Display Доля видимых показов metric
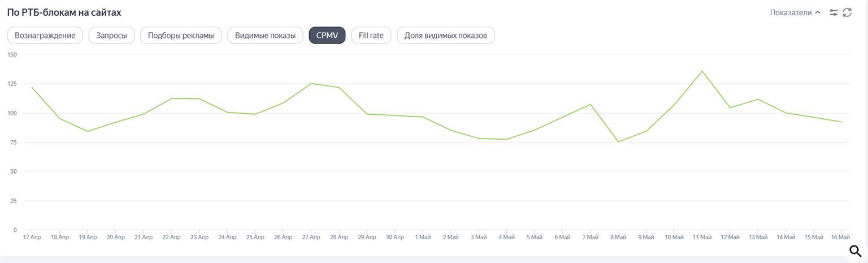 click(445, 36)
